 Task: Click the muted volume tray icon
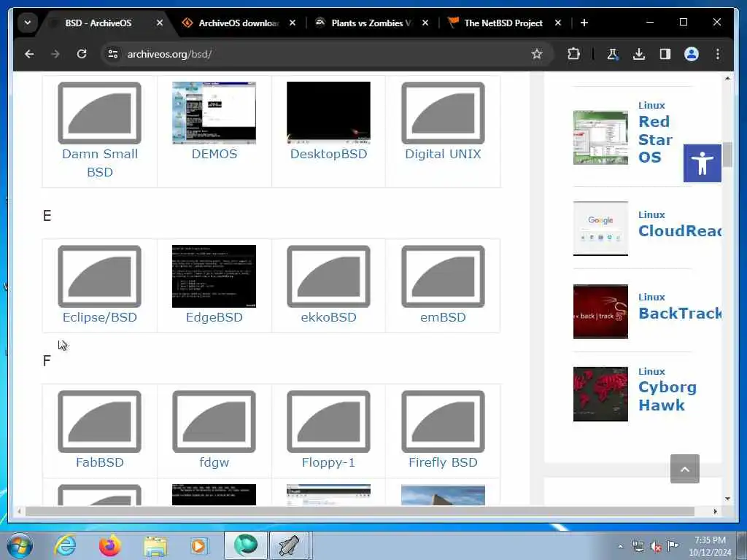[x=656, y=547]
